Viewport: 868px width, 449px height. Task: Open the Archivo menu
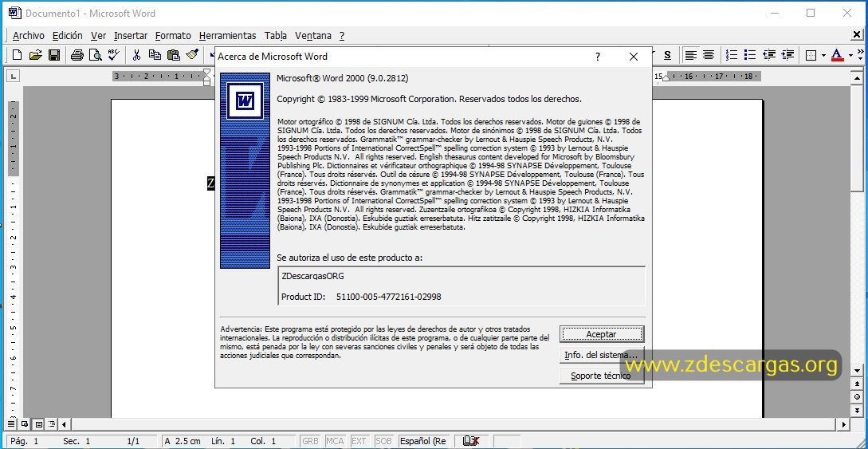[28, 35]
